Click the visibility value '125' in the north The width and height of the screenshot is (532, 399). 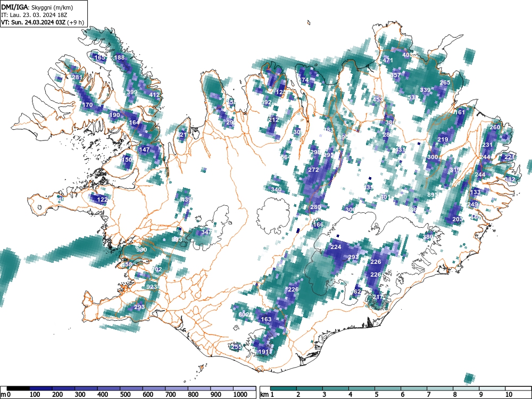(281, 92)
